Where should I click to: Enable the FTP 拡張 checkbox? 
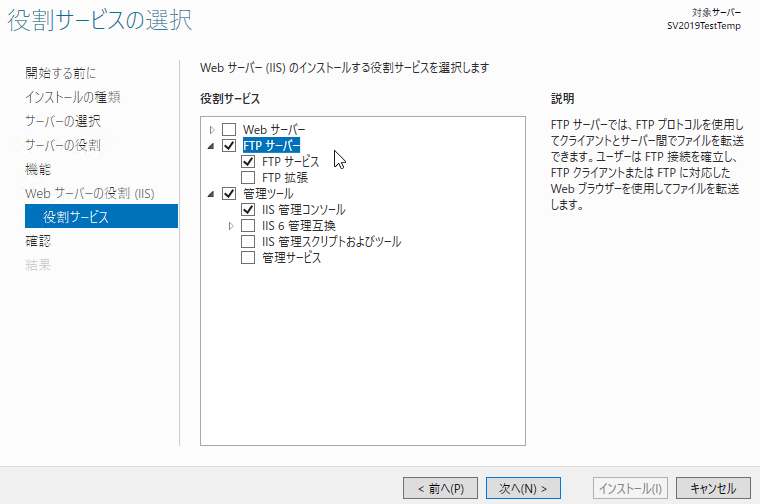[x=248, y=177]
